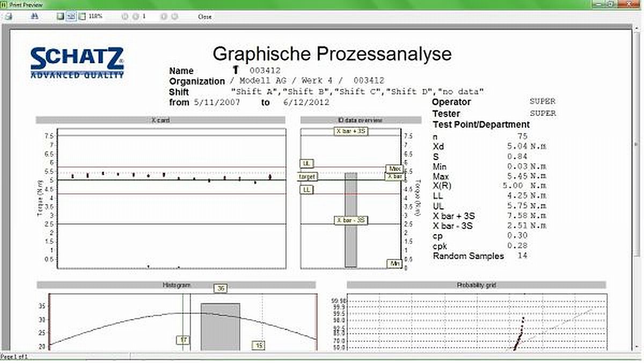Click the target label in the overview chart

(308, 177)
